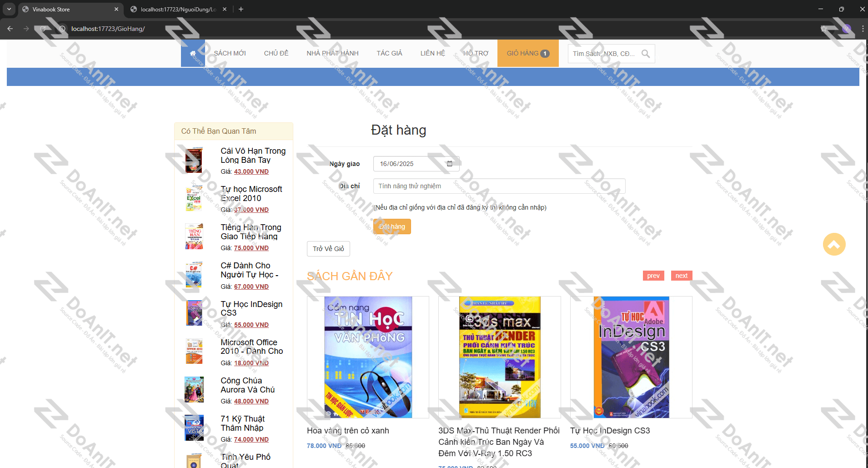The height and width of the screenshot is (468, 868).
Task: Go to the home page icon
Action: 193,53
